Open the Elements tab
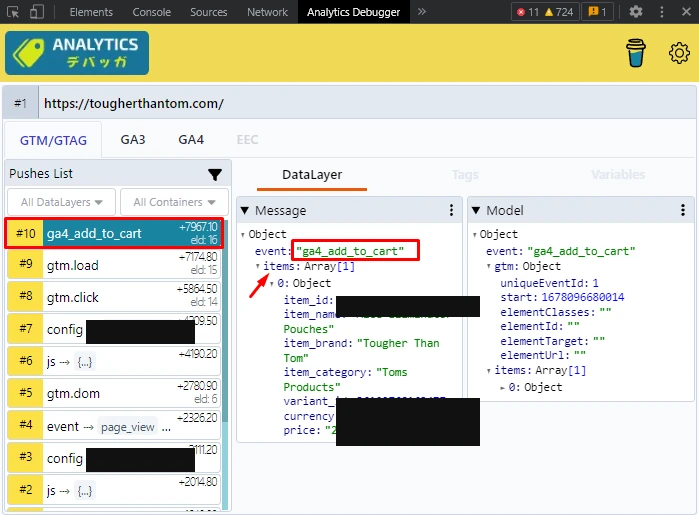Image resolution: width=699 pixels, height=515 pixels. point(91,12)
